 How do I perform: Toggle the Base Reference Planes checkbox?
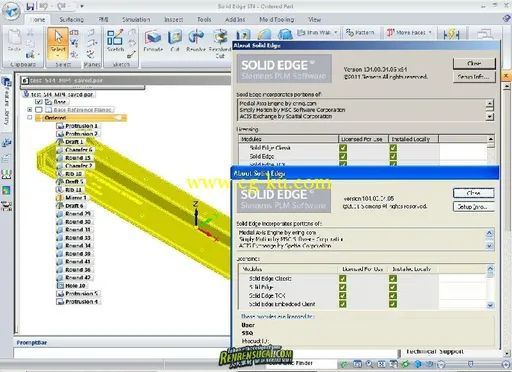pyautogui.click(x=39, y=110)
